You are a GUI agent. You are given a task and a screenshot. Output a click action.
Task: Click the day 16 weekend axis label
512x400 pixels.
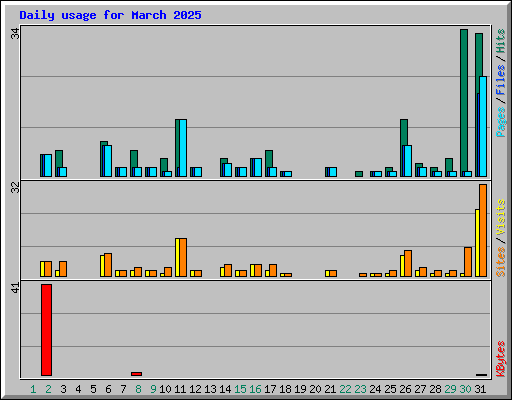255,389
